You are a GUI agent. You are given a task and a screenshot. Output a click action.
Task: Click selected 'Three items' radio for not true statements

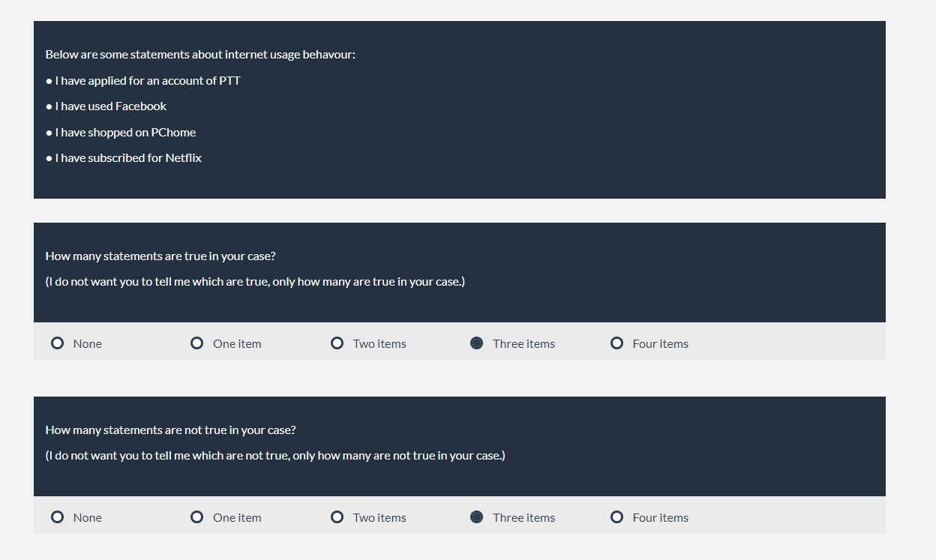[x=477, y=517]
